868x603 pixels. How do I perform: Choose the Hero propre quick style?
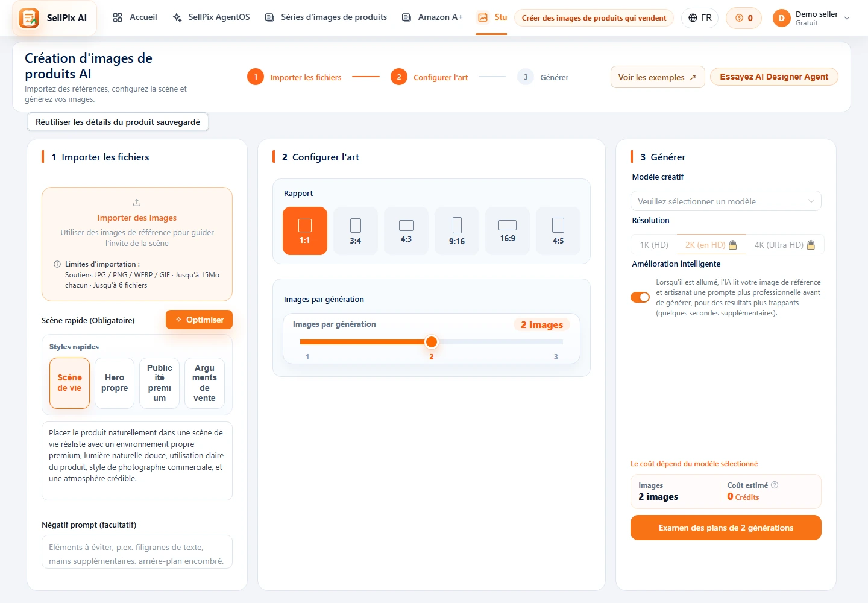click(115, 383)
